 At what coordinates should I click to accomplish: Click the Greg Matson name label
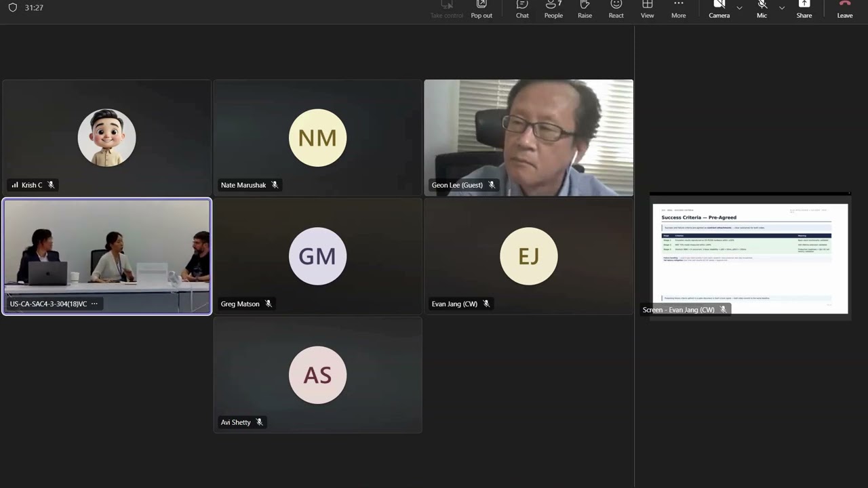pyautogui.click(x=240, y=304)
